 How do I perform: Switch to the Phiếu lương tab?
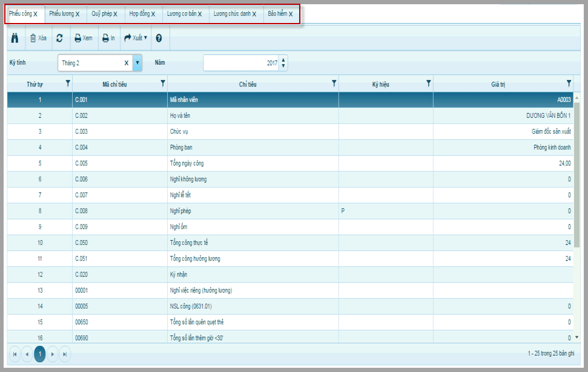pyautogui.click(x=62, y=13)
